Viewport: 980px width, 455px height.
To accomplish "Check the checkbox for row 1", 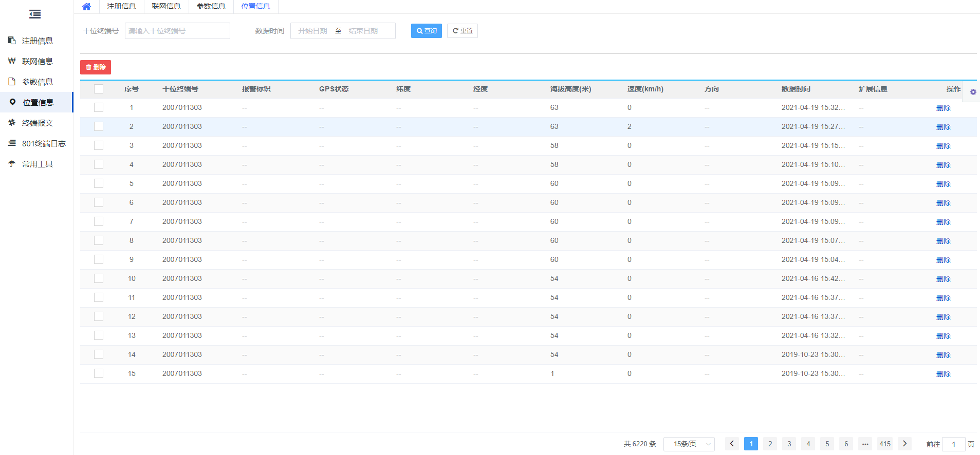I will coord(99,107).
